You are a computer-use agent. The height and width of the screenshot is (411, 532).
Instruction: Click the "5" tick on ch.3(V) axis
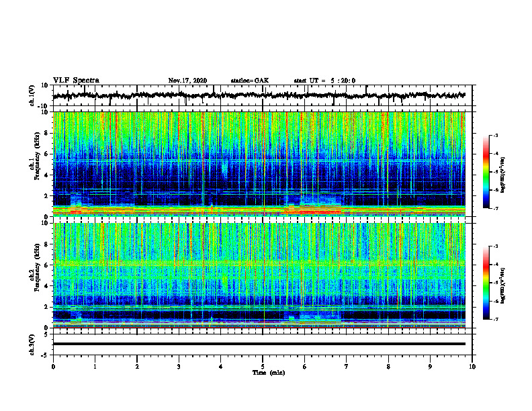(x=47, y=334)
